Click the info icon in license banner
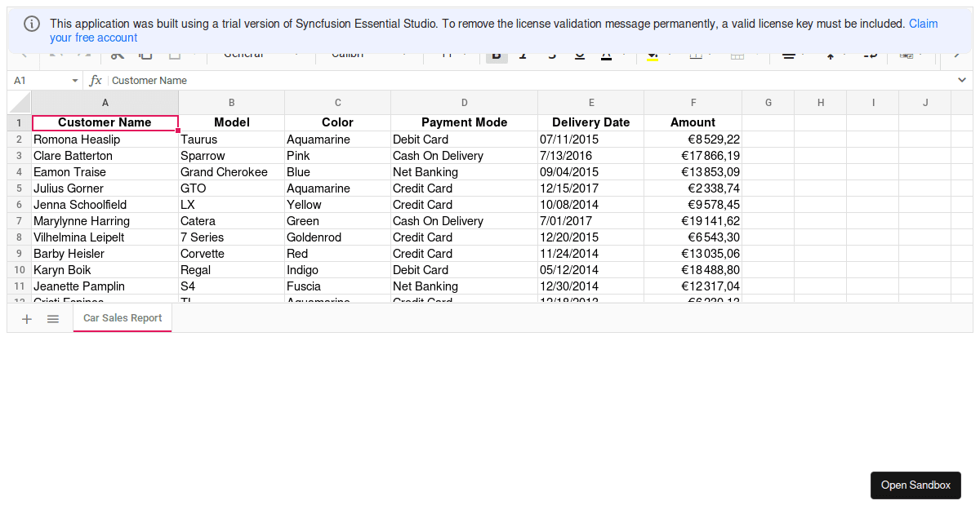 click(x=31, y=24)
